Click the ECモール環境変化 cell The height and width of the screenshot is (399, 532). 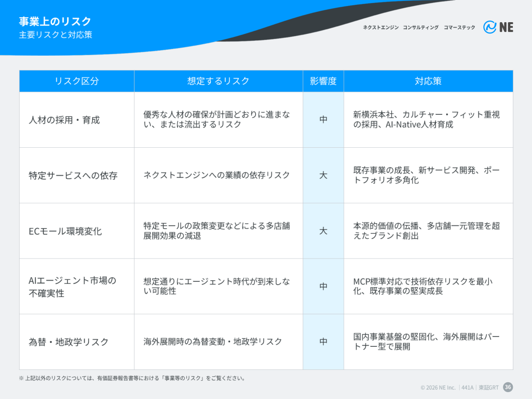pos(77,231)
